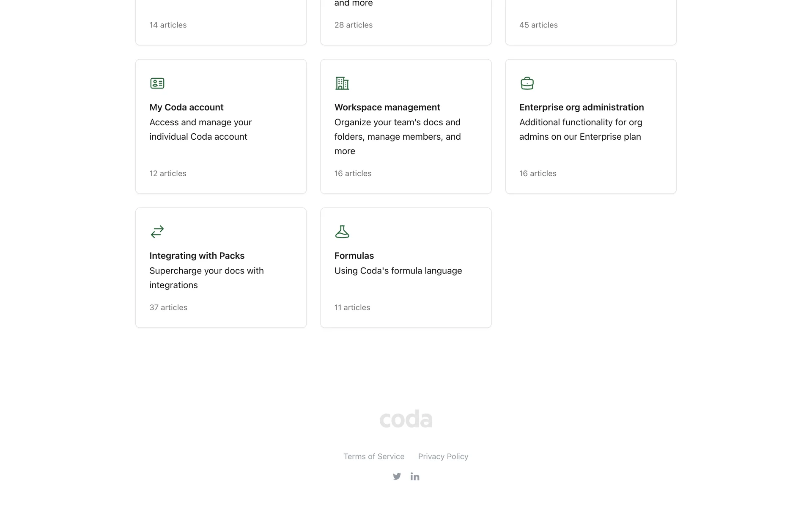Click 'Using Coda's formula language' description
The image size is (812, 508).
(398, 271)
